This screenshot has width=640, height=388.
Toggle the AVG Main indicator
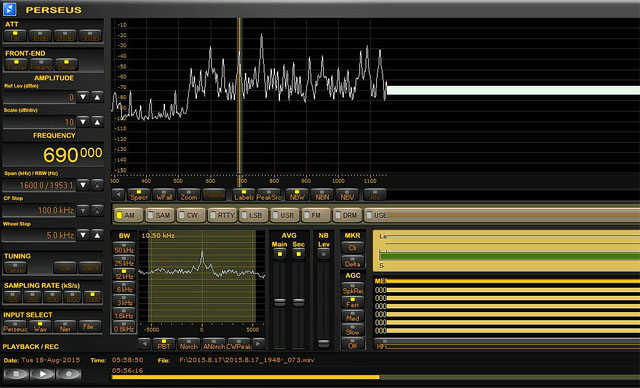[x=280, y=254]
